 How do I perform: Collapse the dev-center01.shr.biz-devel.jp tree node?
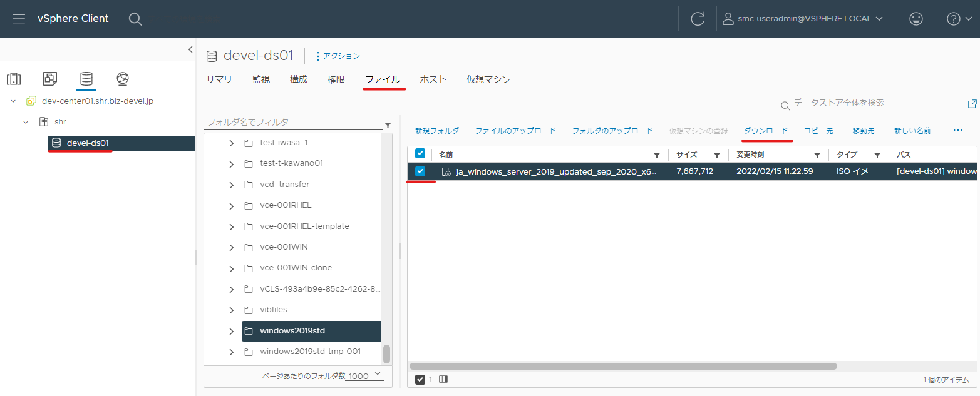click(x=13, y=101)
